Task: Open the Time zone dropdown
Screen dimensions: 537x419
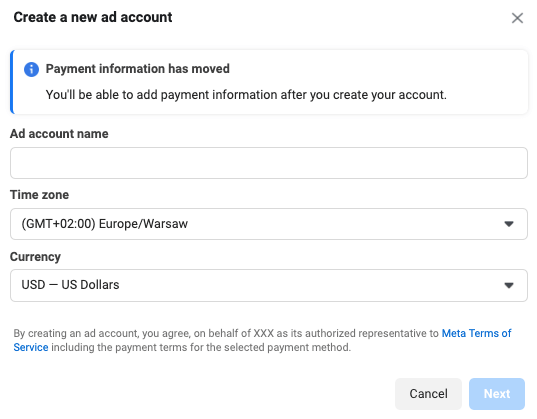Action: pyautogui.click(x=268, y=224)
